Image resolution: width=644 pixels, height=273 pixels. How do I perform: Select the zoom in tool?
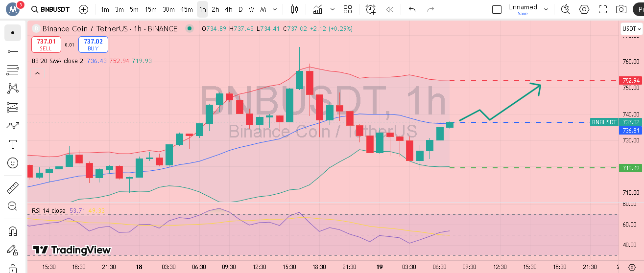[13, 206]
